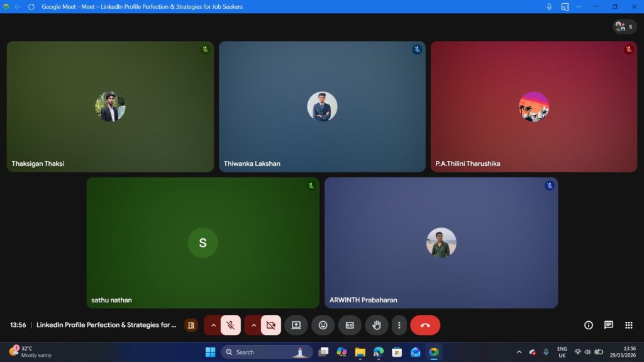The image size is (644, 362).
Task: Open the emoji reactions picker
Action: click(323, 325)
